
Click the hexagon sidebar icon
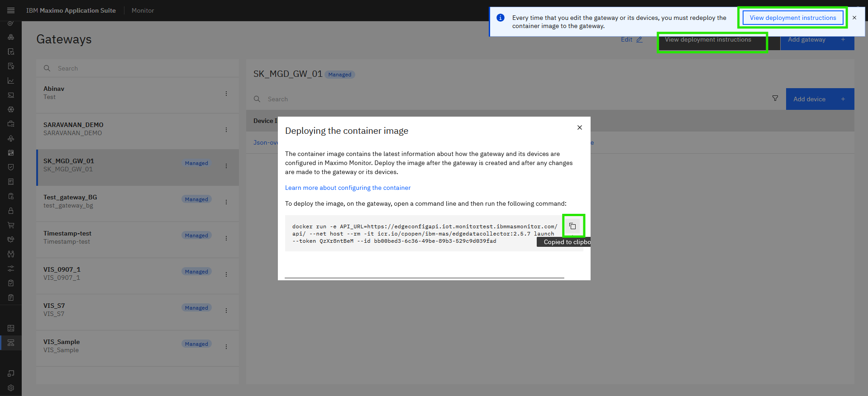click(x=11, y=109)
